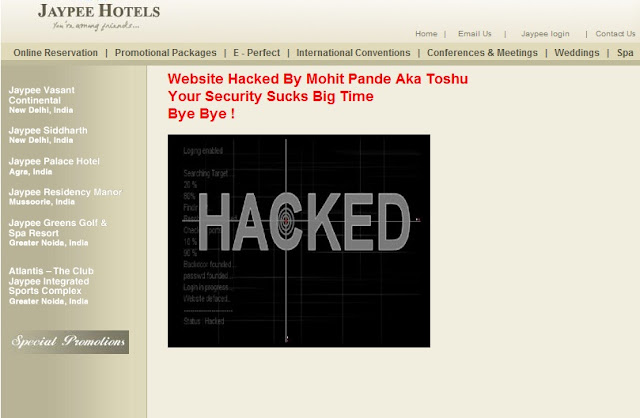Viewport: 640px width, 418px height.
Task: Click the black HACKED image
Action: click(x=299, y=241)
